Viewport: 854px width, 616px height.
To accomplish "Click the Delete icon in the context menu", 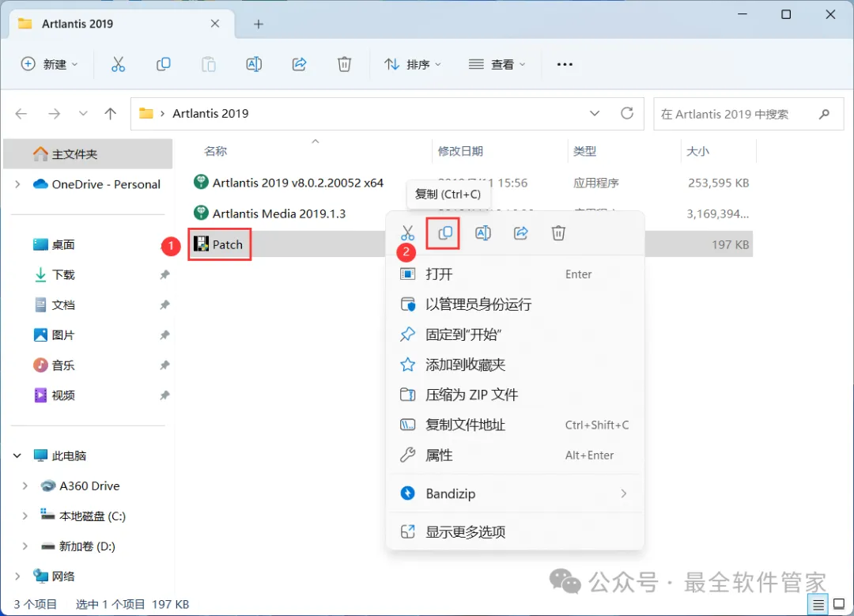I will pos(558,233).
